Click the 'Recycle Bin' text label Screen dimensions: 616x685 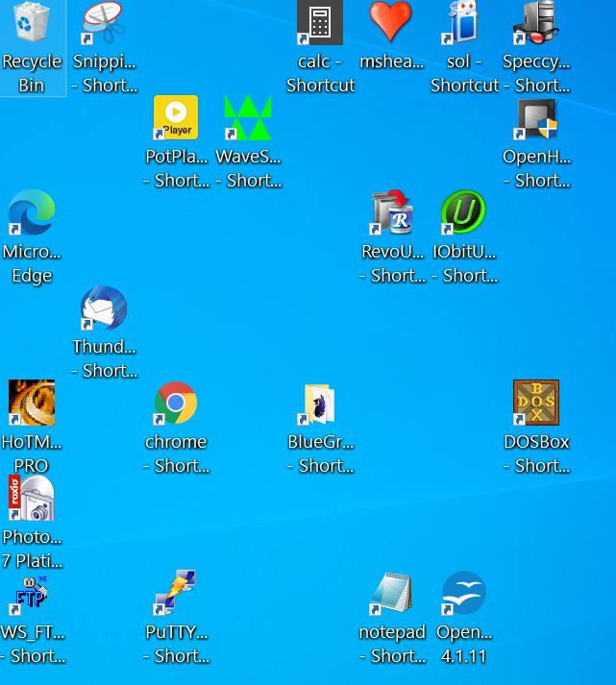coord(32,73)
